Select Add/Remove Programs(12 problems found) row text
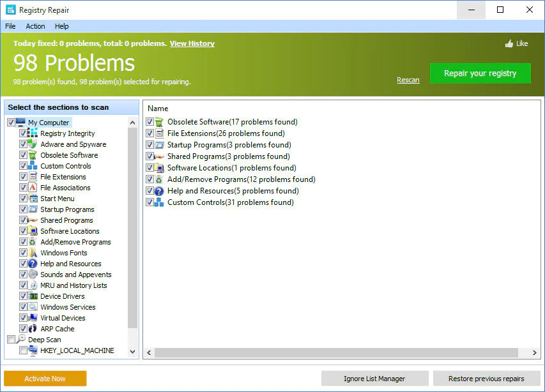 pos(242,179)
